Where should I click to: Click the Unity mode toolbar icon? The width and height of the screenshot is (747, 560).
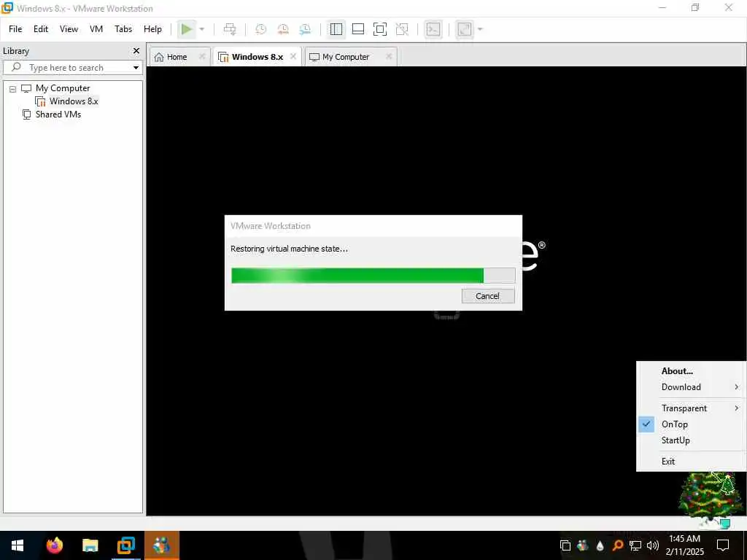(402, 29)
